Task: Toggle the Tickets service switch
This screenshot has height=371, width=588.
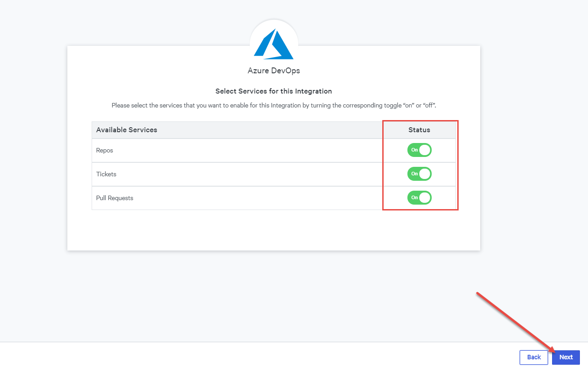Action: pos(420,174)
